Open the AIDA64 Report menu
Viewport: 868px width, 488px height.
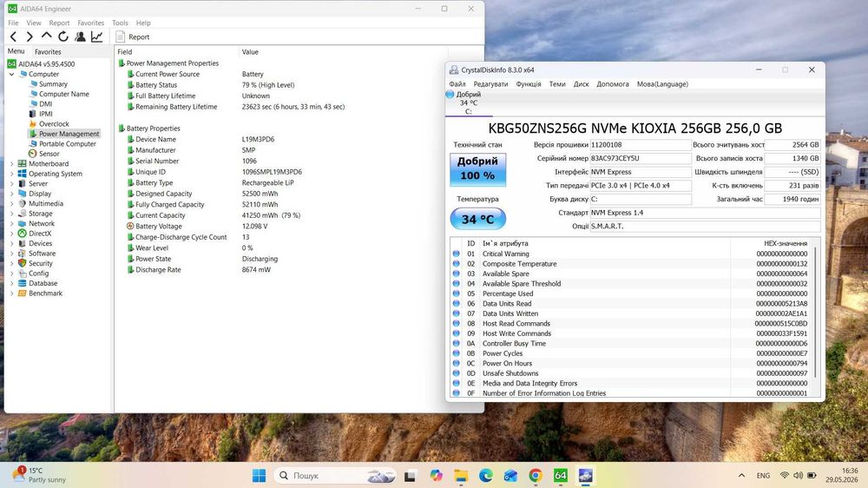tap(59, 23)
